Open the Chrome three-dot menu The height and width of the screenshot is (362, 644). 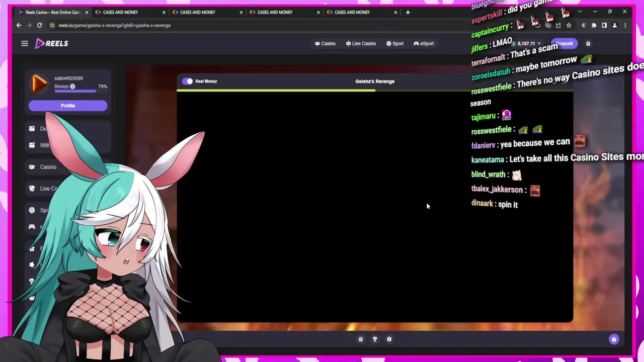tap(625, 25)
